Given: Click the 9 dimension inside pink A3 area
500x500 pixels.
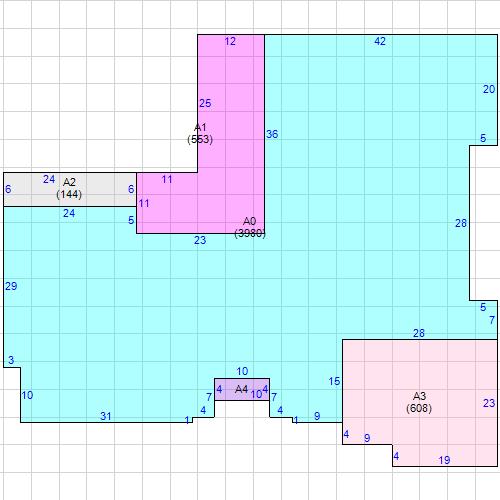Looking at the screenshot, I should point(367,438).
